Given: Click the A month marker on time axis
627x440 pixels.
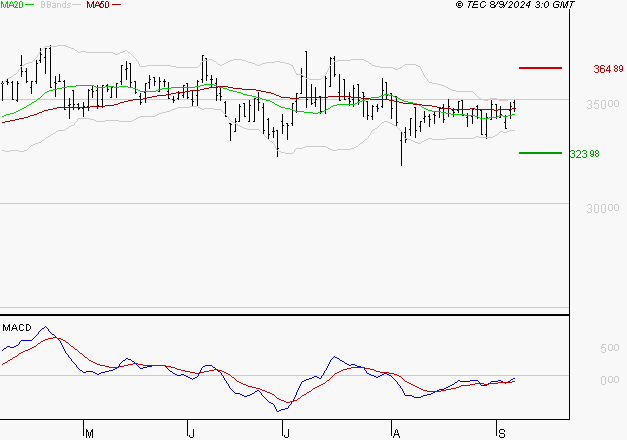Looking at the screenshot, I should pos(396,434).
